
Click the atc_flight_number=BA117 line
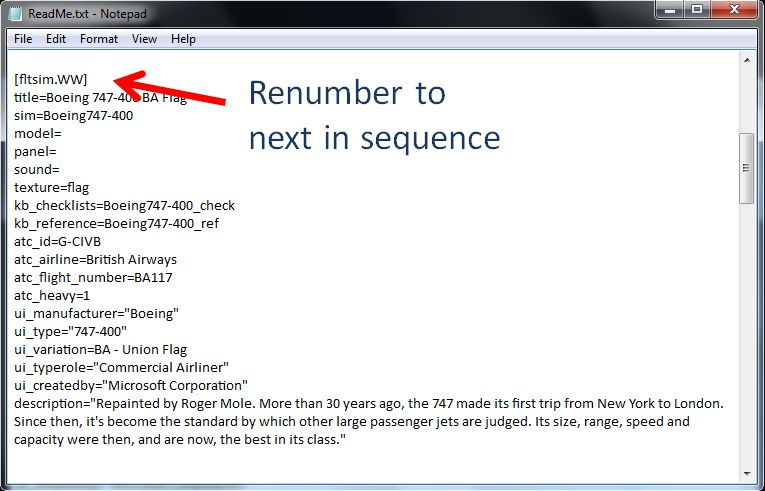tap(93, 278)
